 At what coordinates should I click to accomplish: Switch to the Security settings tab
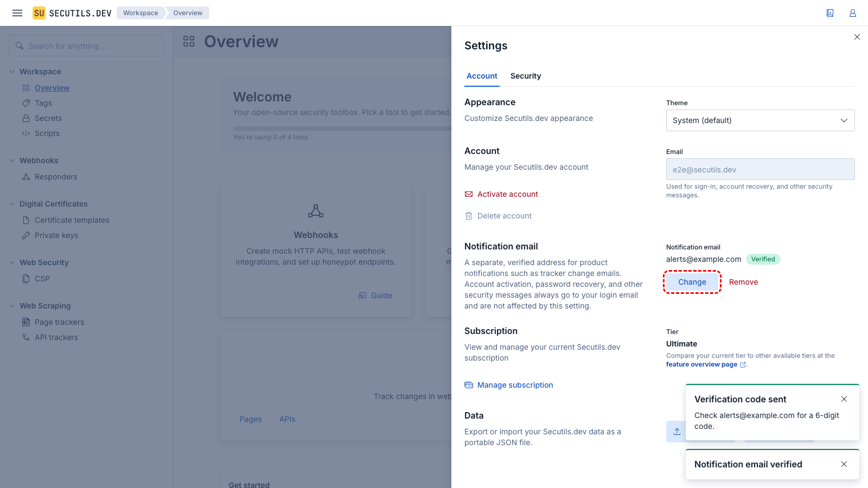(526, 76)
